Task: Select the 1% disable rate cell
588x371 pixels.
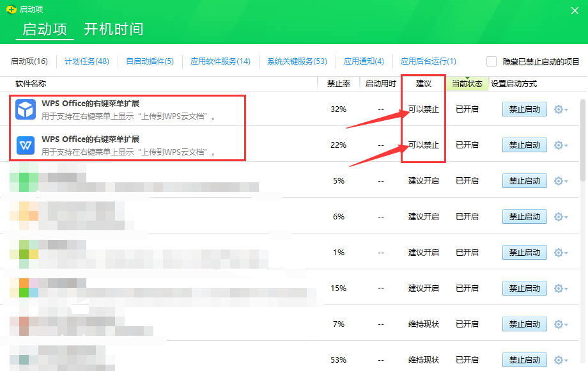Action: point(339,253)
